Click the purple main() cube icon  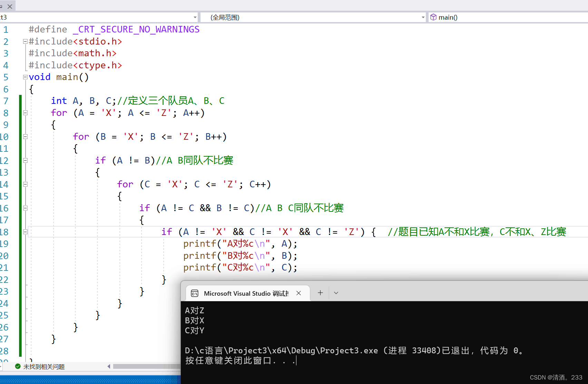click(433, 17)
